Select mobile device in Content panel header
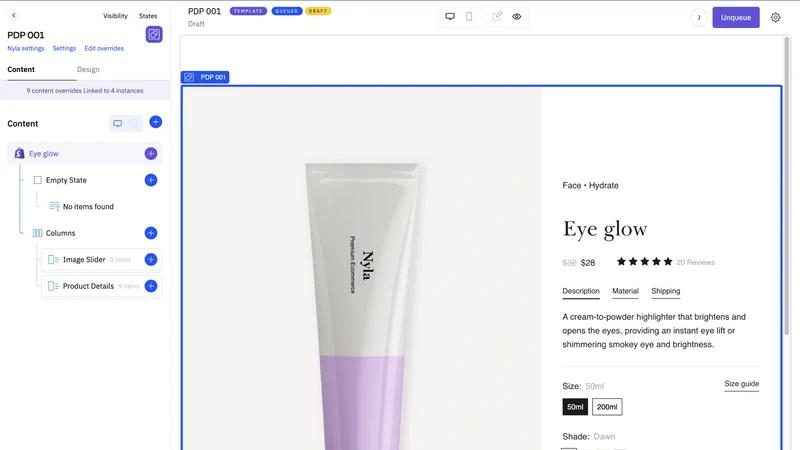 [x=134, y=123]
